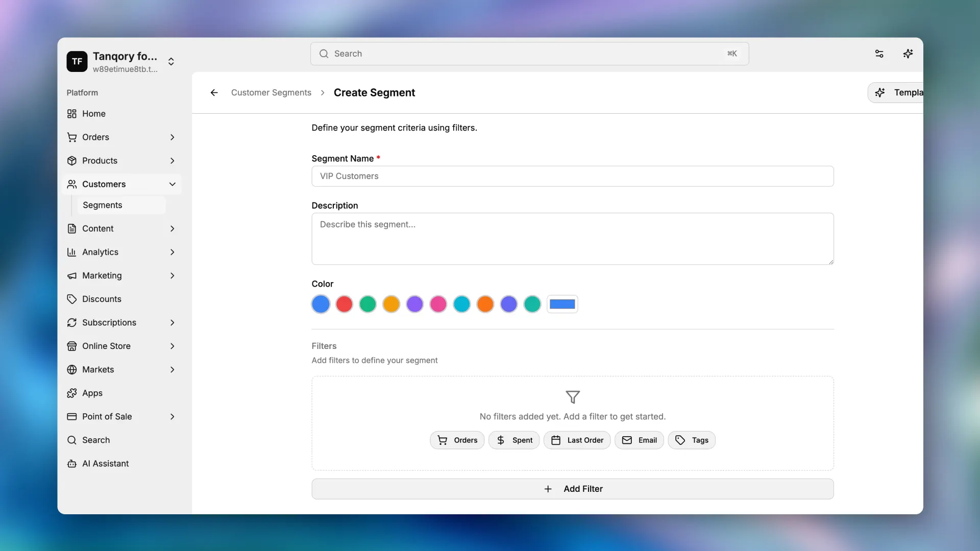
Task: Expand the Point of Sale section
Action: coord(172,416)
